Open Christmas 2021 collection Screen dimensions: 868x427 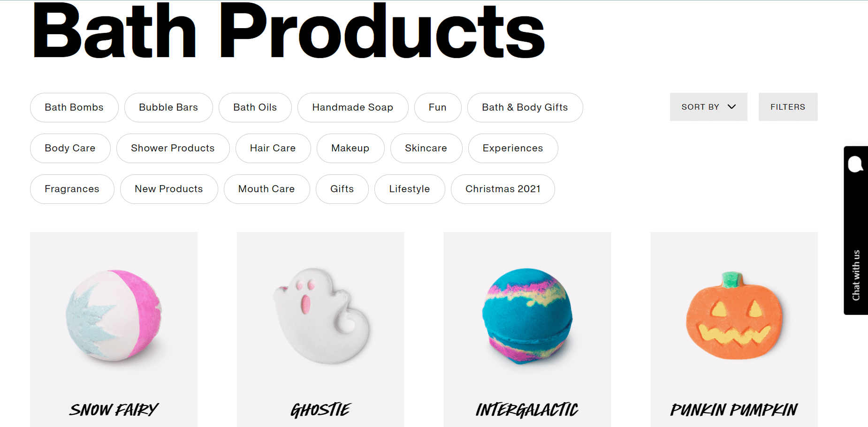coord(503,189)
